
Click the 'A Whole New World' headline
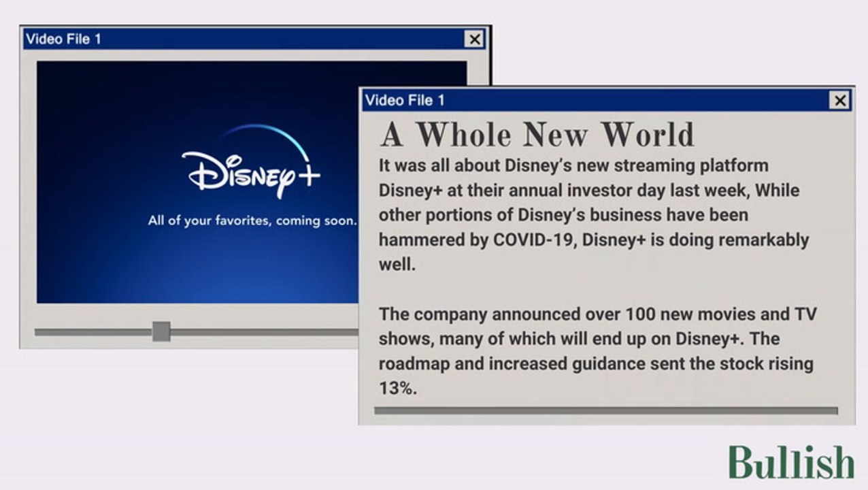coord(537,134)
